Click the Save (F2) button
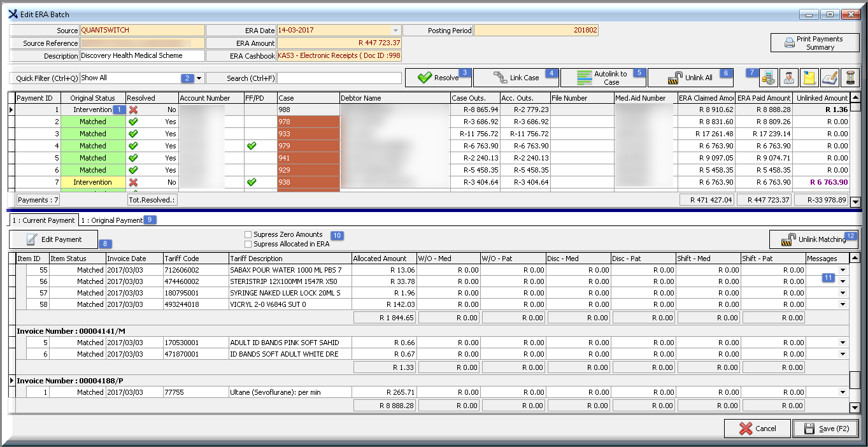Screen dimensions: 868x447 tap(825, 429)
